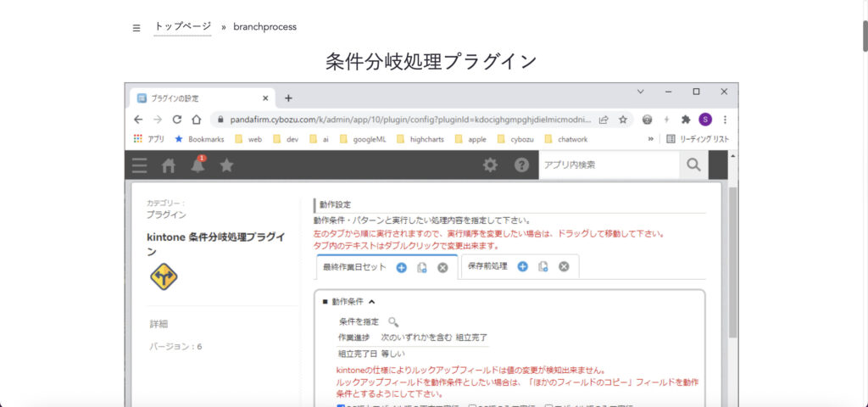Open the リーディング リスト button
The image size is (868, 407).
coord(698,140)
